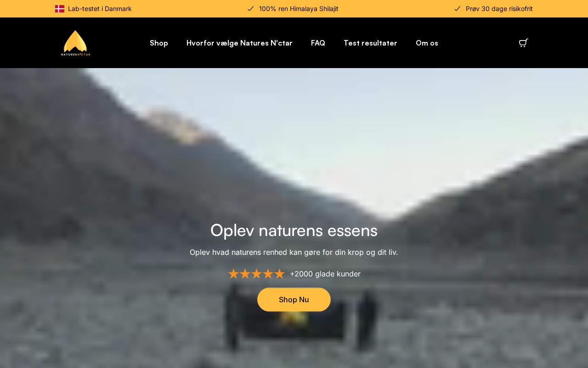Click the middle orange rating star
The height and width of the screenshot is (368, 588).
click(256, 274)
